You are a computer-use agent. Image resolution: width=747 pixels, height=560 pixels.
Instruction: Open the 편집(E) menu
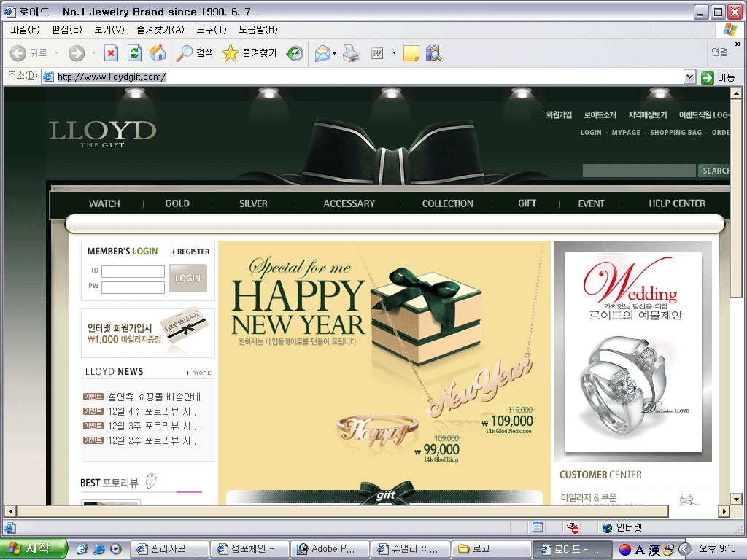tap(66, 29)
